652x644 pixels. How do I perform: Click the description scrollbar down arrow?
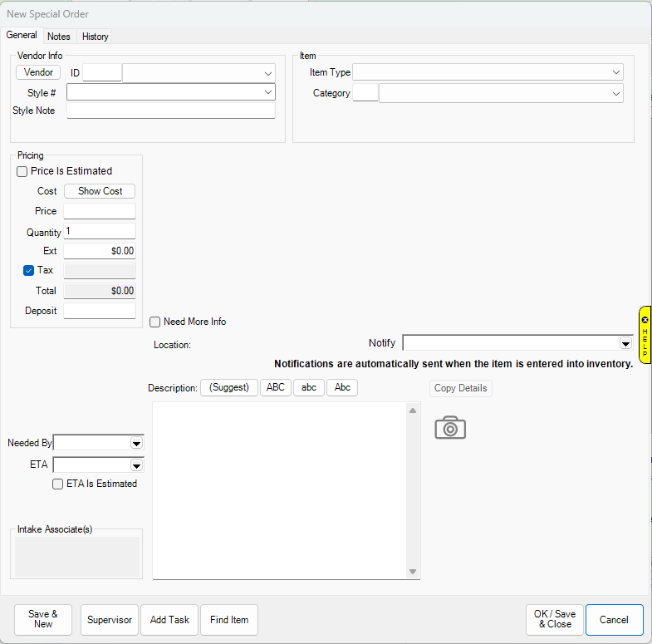[412, 572]
